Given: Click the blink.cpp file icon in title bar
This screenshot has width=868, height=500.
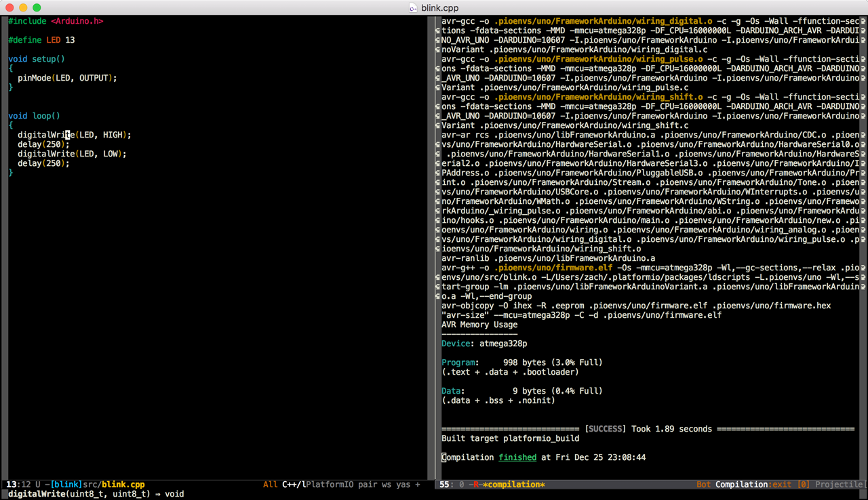Looking at the screenshot, I should 413,7.
